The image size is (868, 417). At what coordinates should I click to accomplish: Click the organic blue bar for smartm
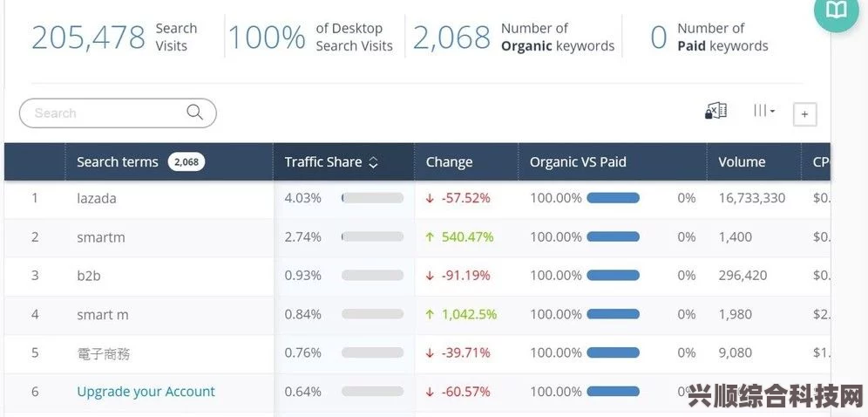pyautogui.click(x=613, y=236)
